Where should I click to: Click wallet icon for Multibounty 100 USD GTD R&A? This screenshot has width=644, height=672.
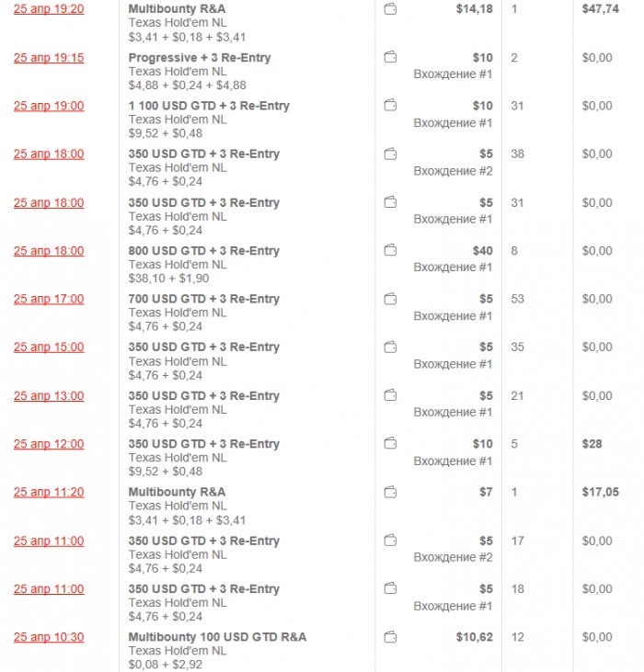(390, 637)
